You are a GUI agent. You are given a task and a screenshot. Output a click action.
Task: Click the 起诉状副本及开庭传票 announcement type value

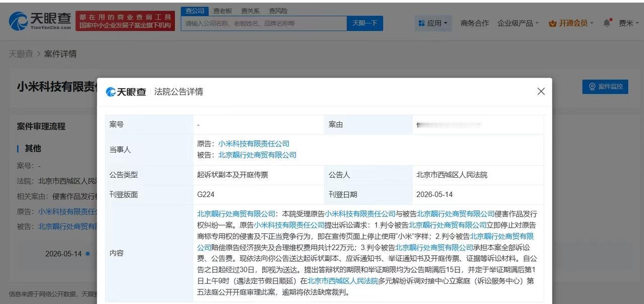coord(232,175)
